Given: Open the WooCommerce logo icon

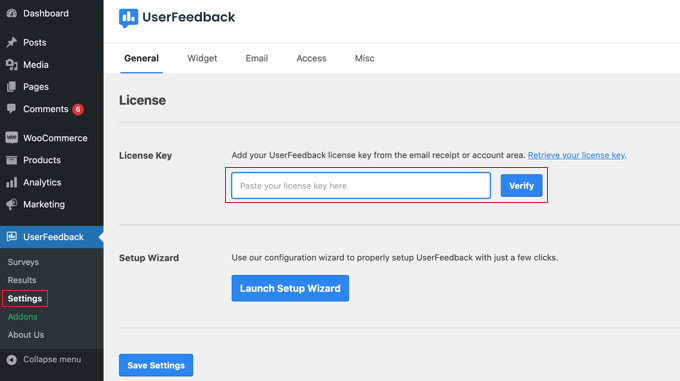Looking at the screenshot, I should pyautogui.click(x=12, y=137).
